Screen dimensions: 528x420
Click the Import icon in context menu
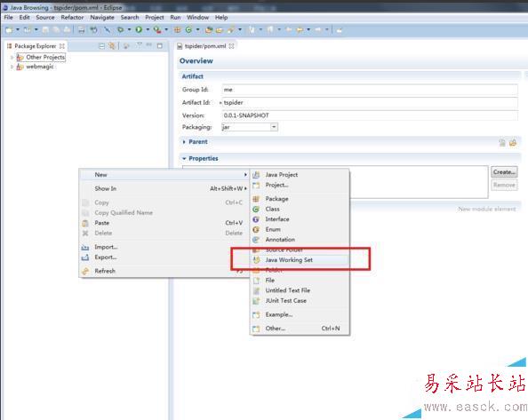[x=85, y=247]
